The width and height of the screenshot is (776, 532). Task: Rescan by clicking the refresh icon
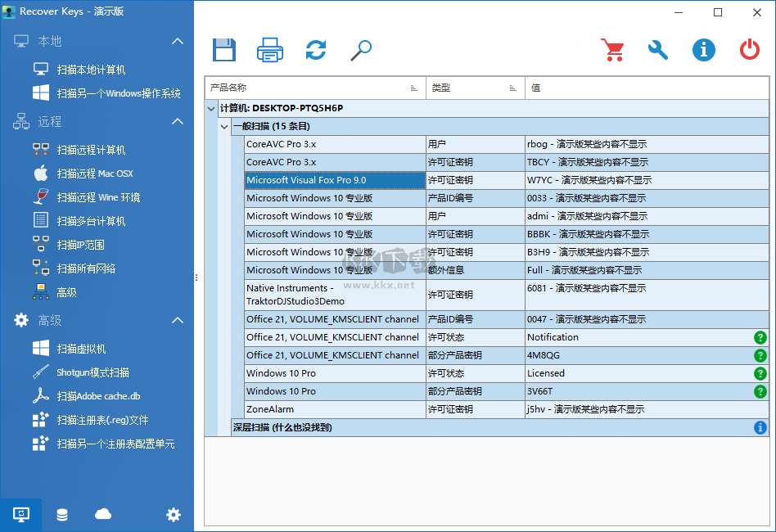click(315, 49)
